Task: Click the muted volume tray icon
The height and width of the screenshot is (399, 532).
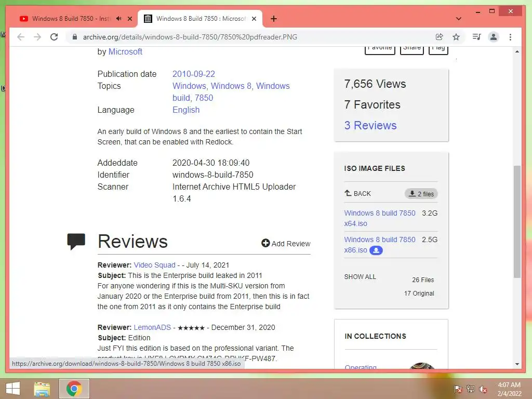Action: point(483,389)
